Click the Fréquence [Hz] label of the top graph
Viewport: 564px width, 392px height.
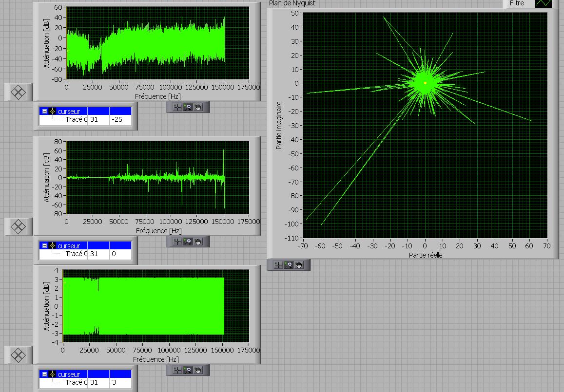pyautogui.click(x=158, y=96)
